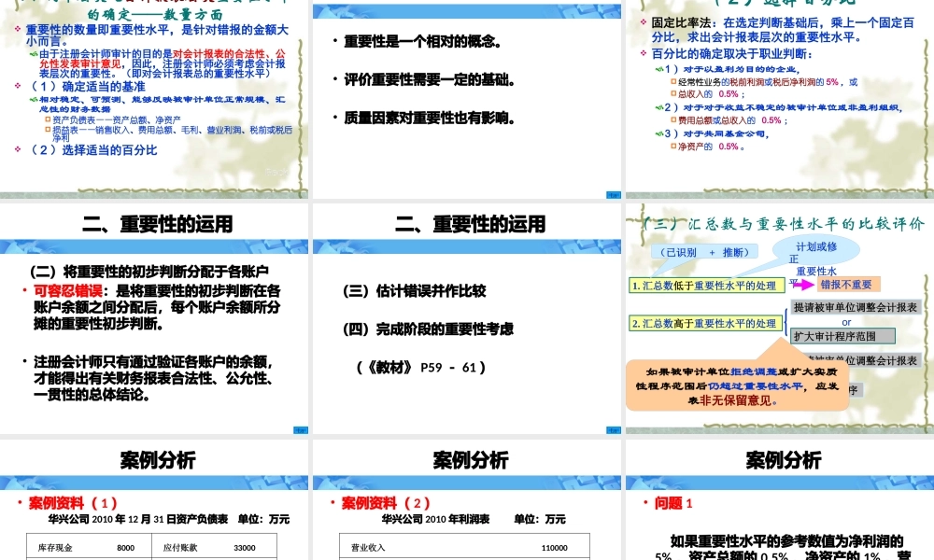Click the 110000 table cell

point(554,548)
